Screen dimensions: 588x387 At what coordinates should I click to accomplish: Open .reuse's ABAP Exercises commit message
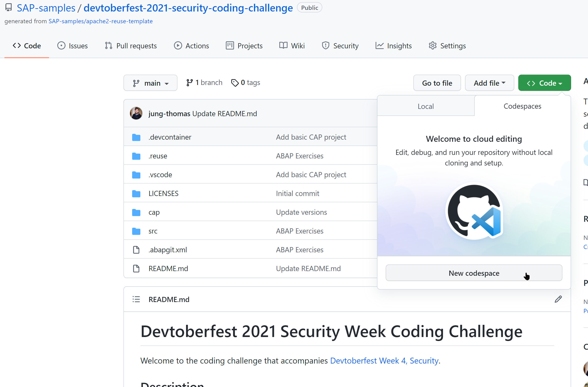(300, 156)
